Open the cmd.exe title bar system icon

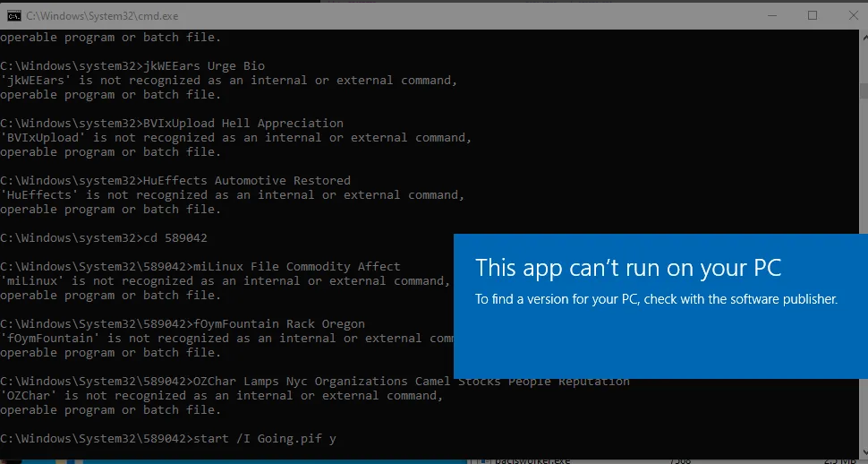point(13,15)
